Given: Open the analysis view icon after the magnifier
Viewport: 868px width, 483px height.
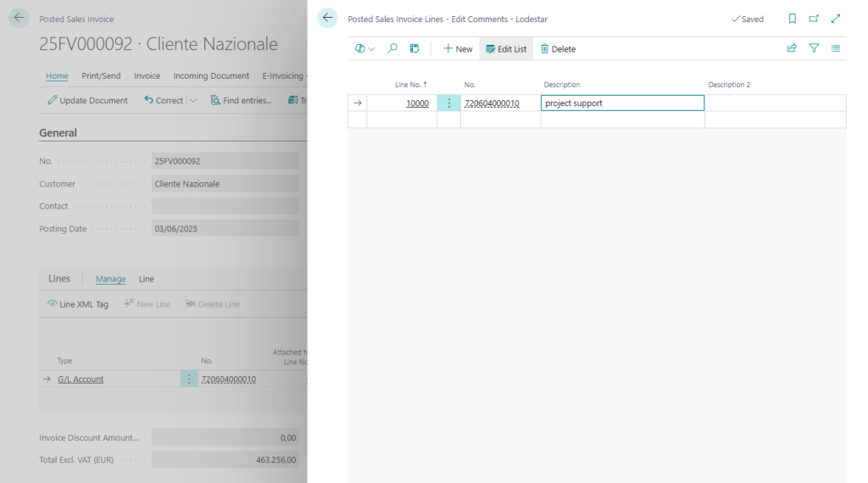Looking at the screenshot, I should [415, 49].
